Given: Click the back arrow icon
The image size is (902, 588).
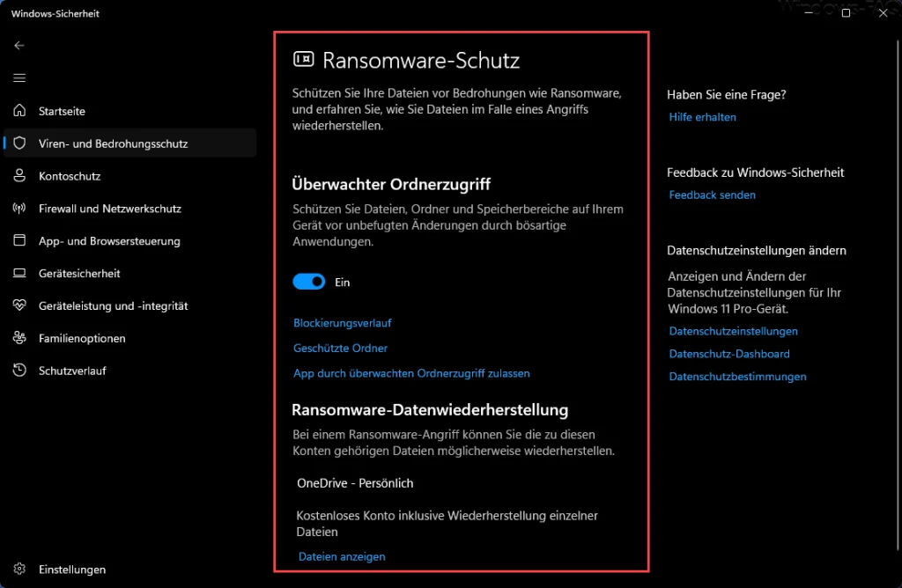Looking at the screenshot, I should 19,46.
